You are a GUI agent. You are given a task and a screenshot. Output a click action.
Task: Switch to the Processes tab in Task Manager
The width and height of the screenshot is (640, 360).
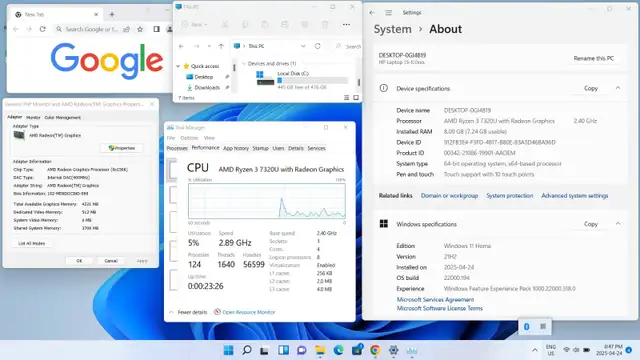[177, 148]
